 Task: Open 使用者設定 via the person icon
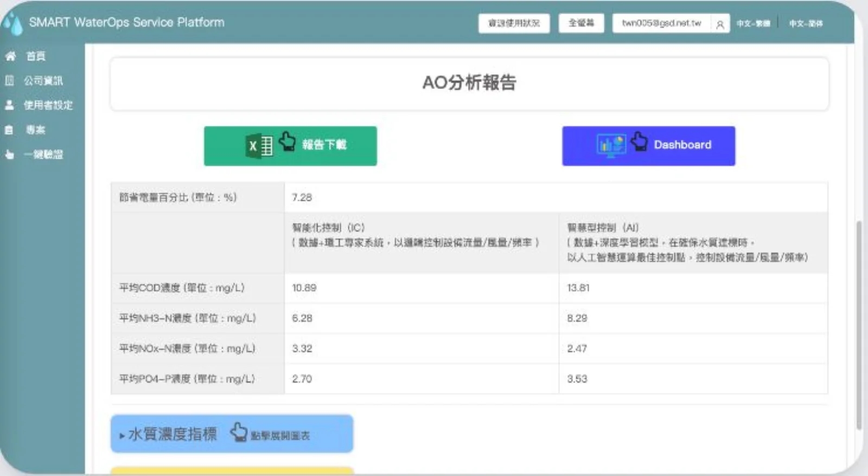click(9, 105)
